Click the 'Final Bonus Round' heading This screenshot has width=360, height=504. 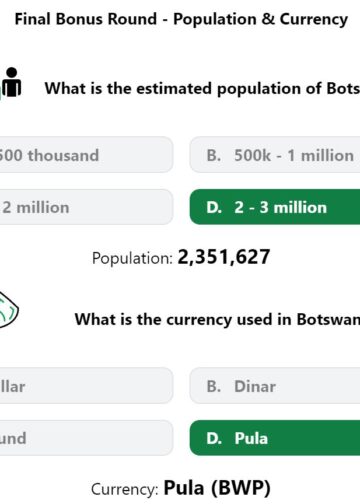point(86,19)
